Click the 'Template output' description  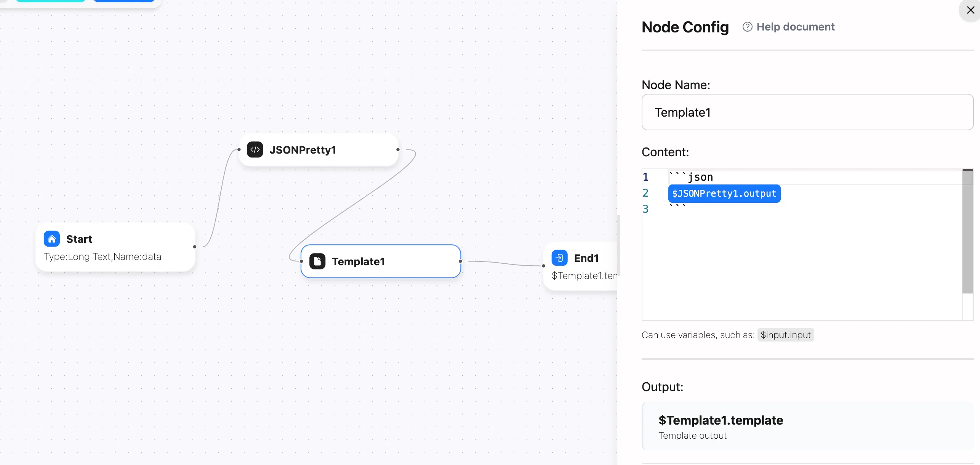(x=692, y=435)
